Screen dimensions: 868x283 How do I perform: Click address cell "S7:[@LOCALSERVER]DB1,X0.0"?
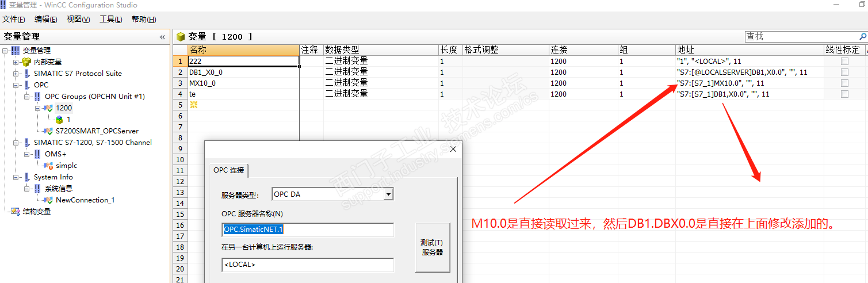point(750,72)
